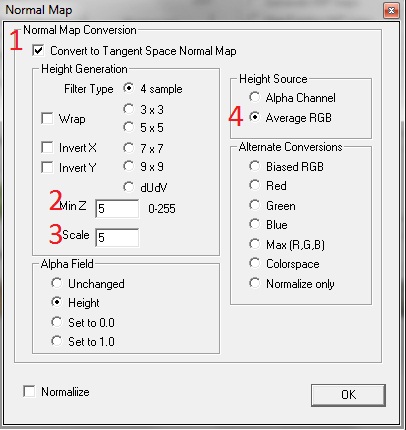The image size is (406, 430).
Task: Close the Normal Map dialog
Action: click(391, 11)
